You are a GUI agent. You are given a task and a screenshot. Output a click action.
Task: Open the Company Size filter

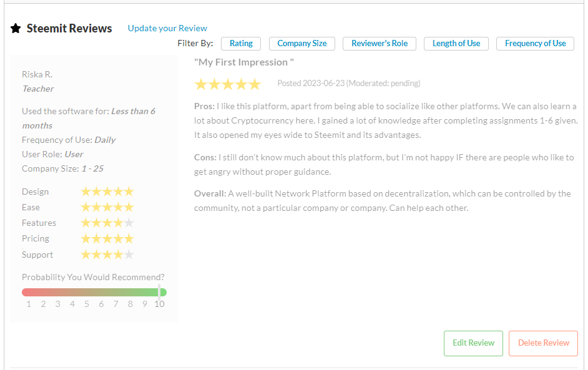point(302,44)
